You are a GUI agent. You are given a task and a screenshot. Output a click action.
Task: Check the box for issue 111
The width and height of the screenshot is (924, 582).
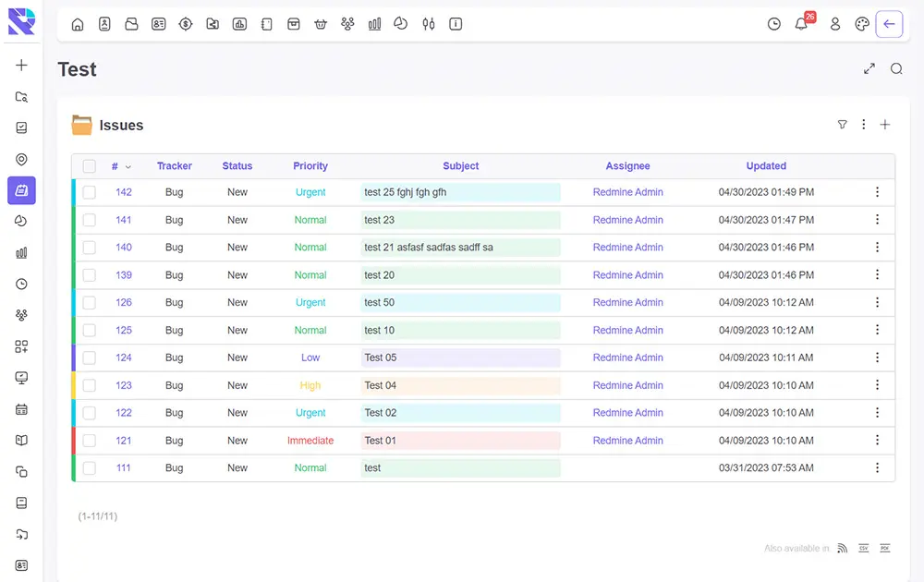click(x=89, y=467)
